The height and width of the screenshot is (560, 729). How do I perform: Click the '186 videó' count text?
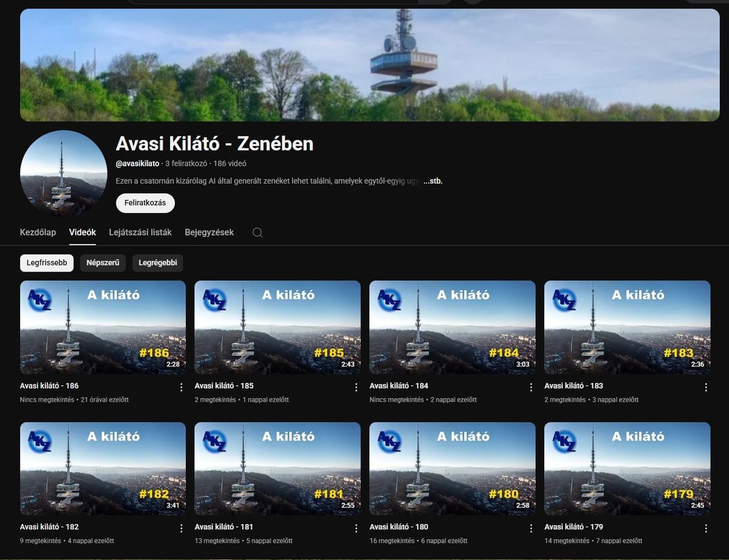coord(230,163)
